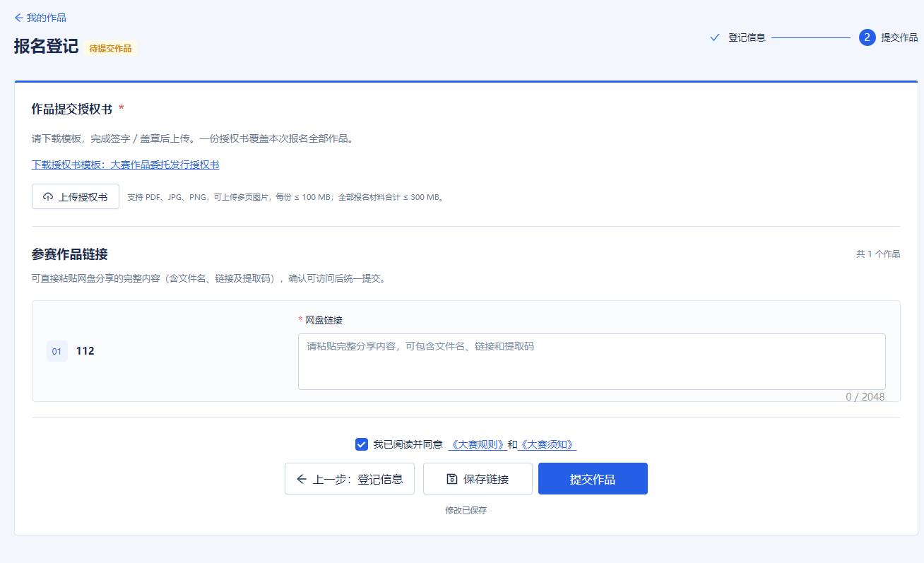Open the 《大赛须知》 link
Viewport: 924px width, 563px height.
(547, 444)
